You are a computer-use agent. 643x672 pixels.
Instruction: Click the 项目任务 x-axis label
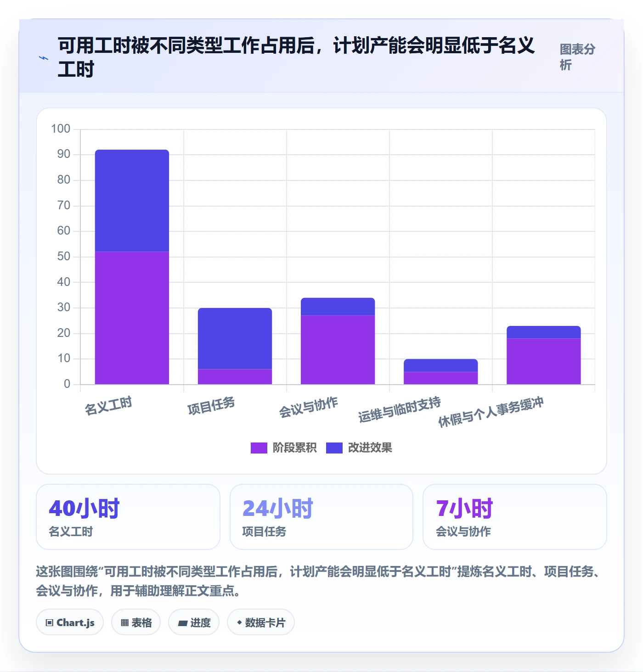pos(211,406)
